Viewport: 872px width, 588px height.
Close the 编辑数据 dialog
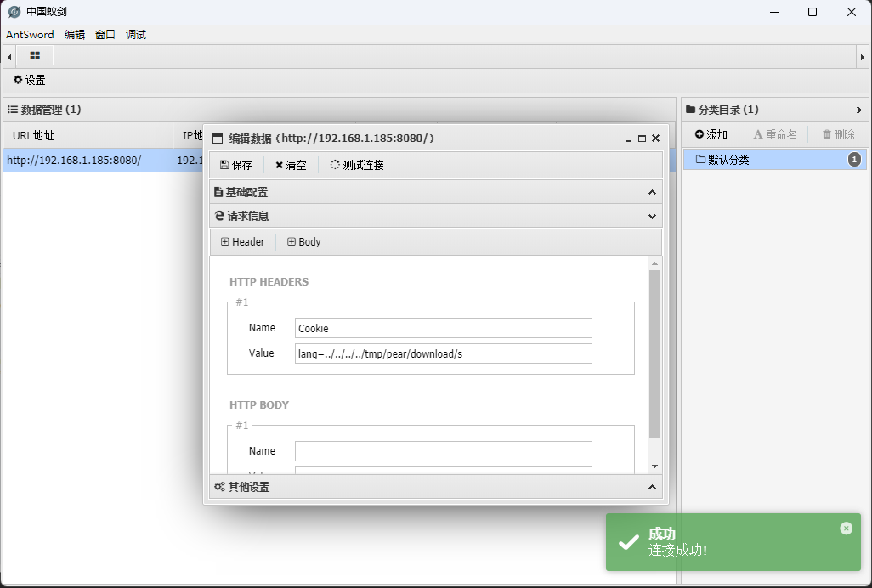[655, 139]
